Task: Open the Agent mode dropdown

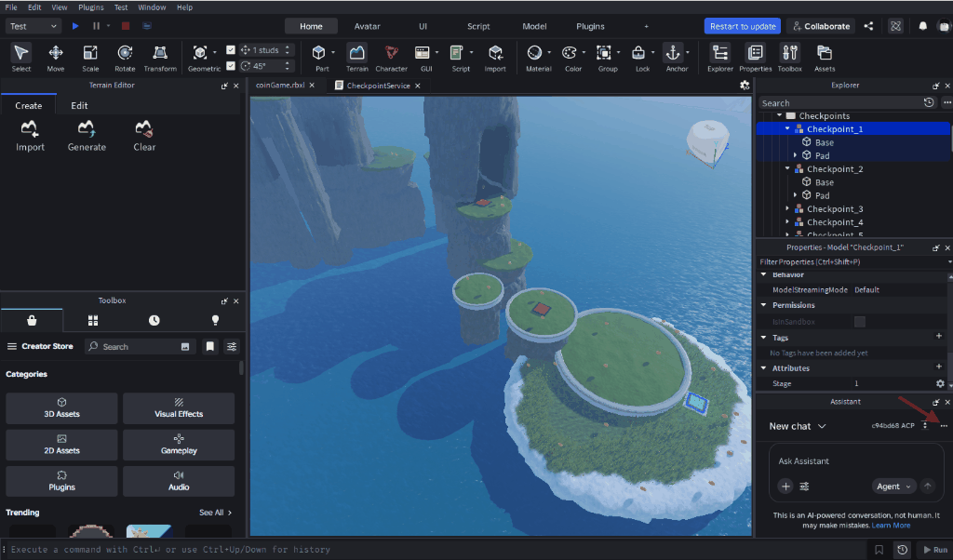Action: [x=893, y=487]
